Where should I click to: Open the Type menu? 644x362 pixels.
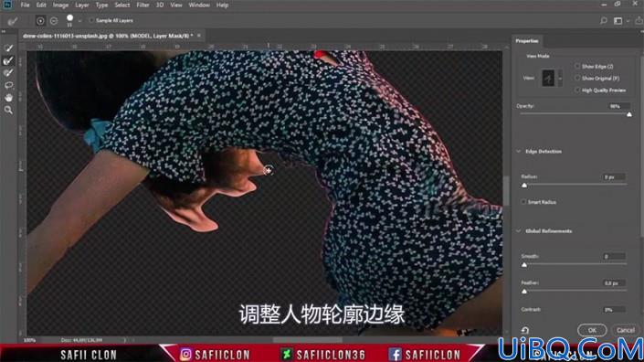101,5
